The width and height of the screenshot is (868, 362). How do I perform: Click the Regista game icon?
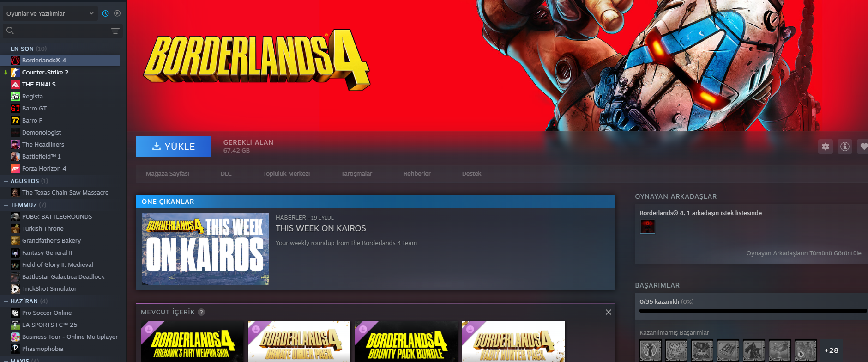point(15,96)
